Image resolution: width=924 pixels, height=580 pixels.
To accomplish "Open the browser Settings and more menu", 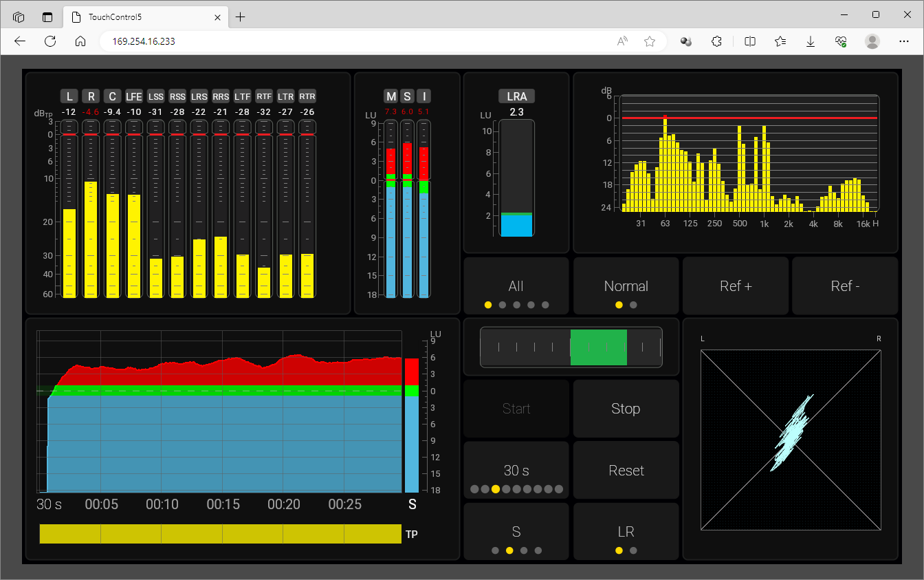I will (x=904, y=41).
